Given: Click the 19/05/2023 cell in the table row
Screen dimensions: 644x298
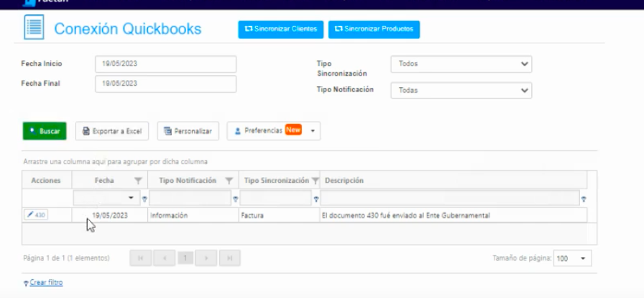Looking at the screenshot, I should tap(110, 215).
